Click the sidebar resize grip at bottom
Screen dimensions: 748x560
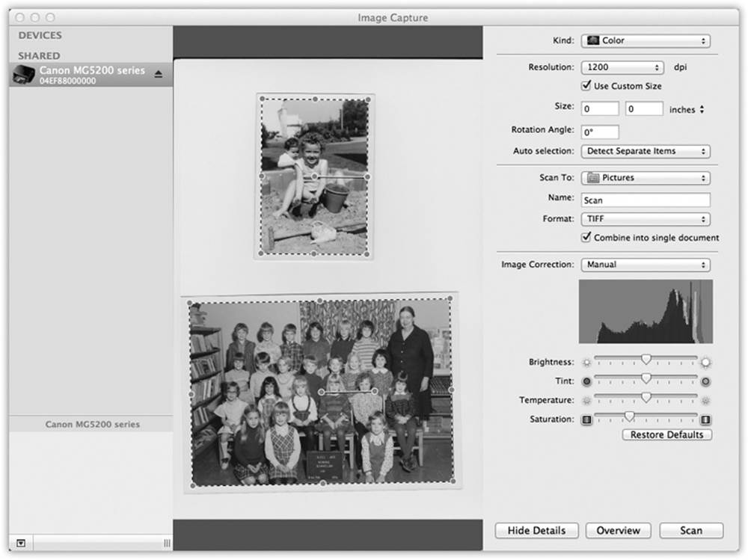click(x=167, y=543)
